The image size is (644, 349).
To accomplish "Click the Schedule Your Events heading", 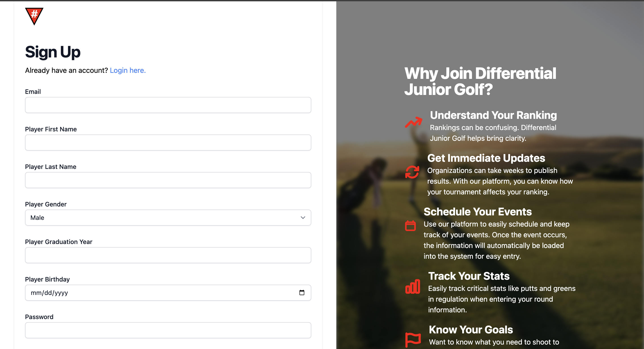I will click(477, 212).
